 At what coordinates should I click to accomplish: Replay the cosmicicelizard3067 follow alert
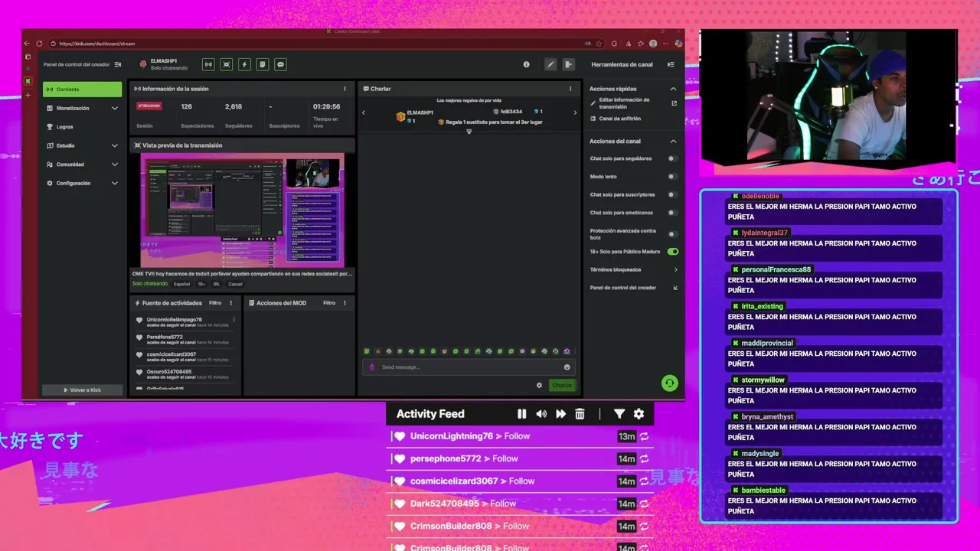[x=645, y=481]
